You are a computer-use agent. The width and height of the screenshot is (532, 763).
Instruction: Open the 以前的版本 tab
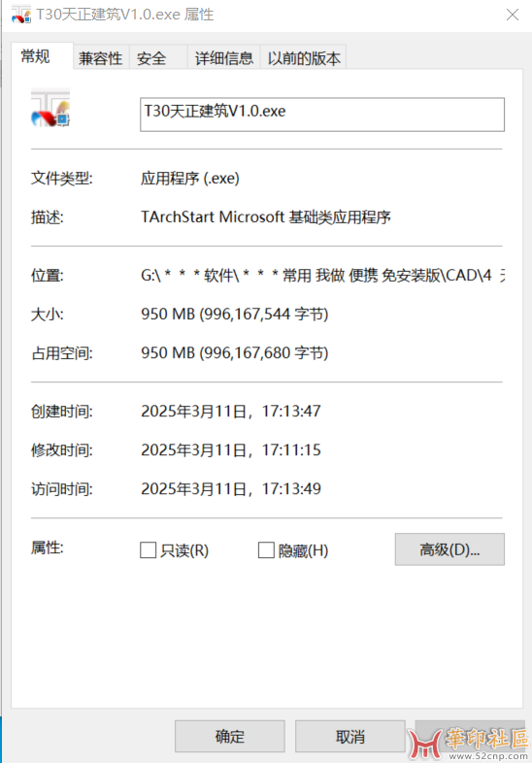303,58
